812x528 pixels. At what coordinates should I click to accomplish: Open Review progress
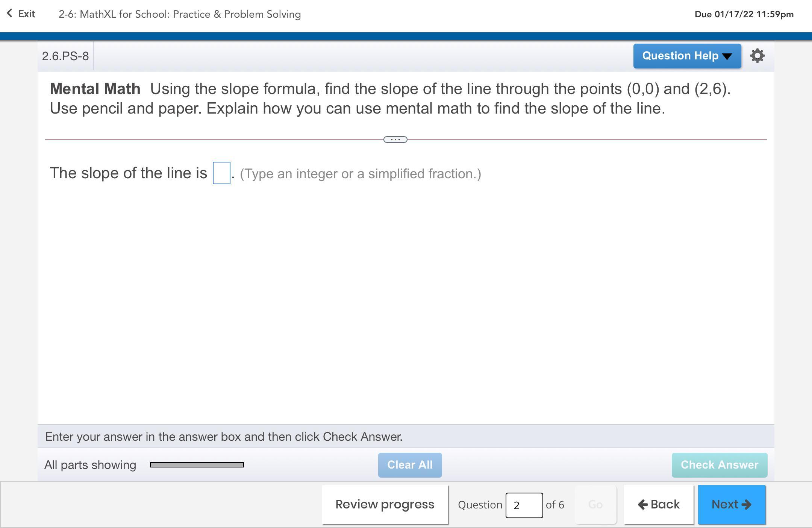(385, 505)
